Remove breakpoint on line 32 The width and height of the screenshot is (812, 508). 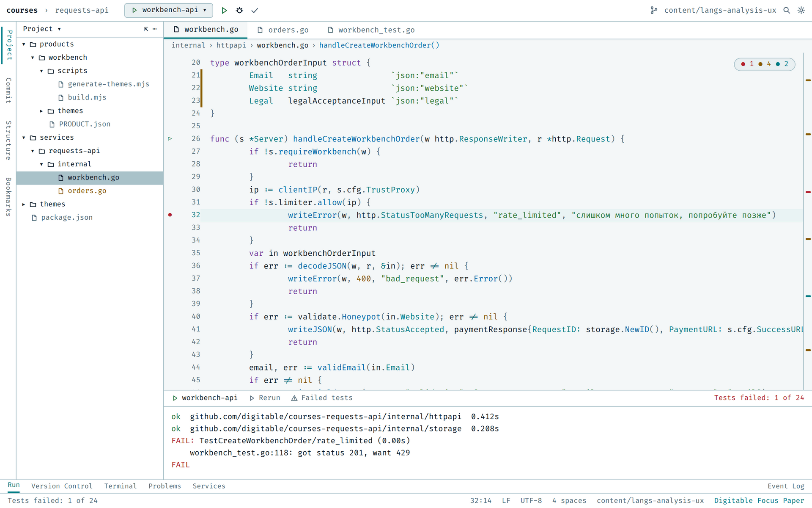170,215
